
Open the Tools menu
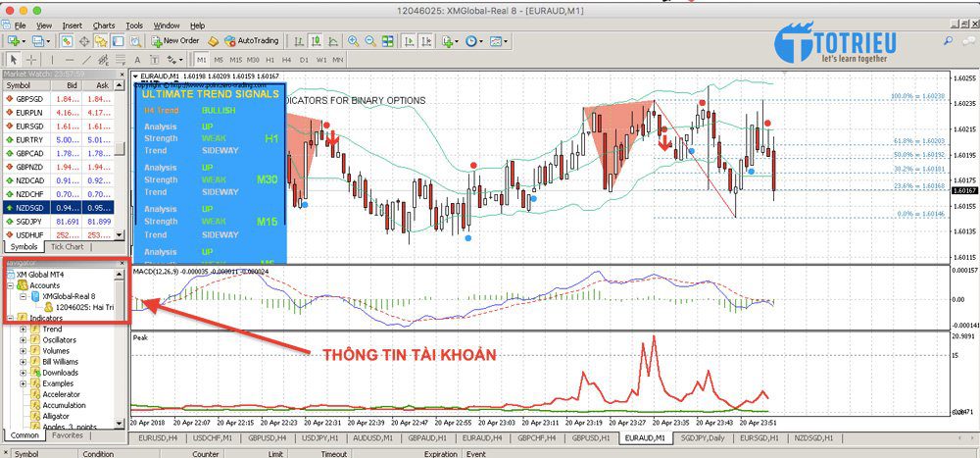(x=134, y=25)
